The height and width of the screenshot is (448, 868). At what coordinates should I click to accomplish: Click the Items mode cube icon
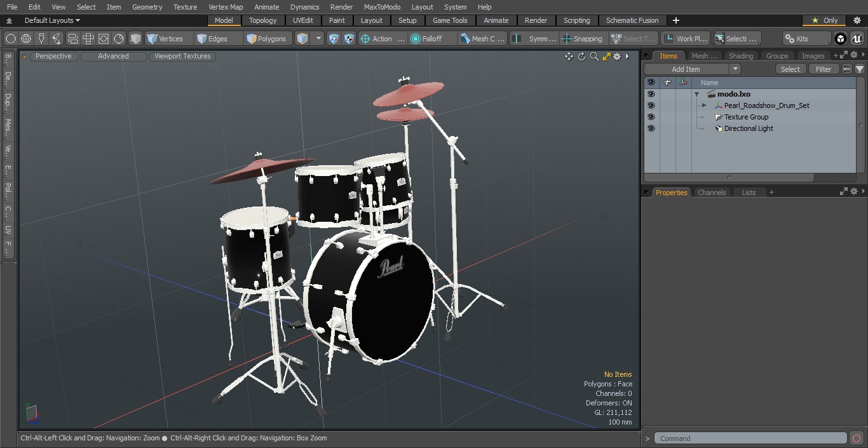(x=302, y=39)
